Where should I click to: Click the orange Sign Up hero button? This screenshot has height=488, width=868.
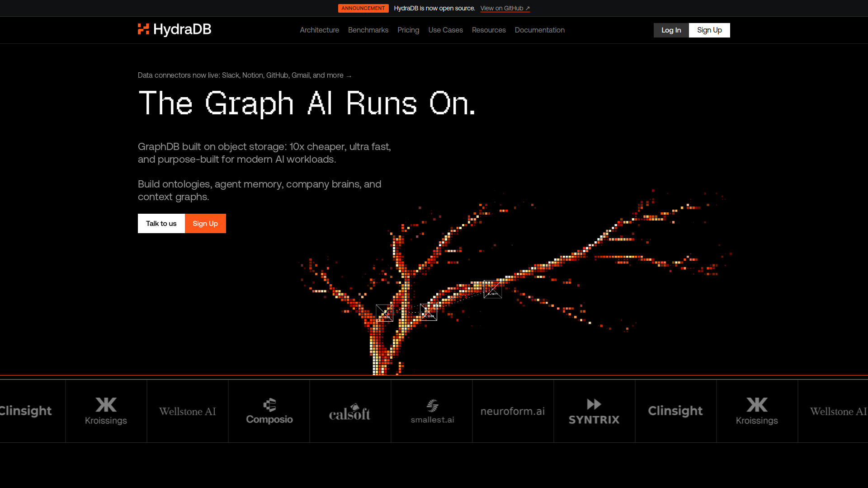[x=205, y=224]
